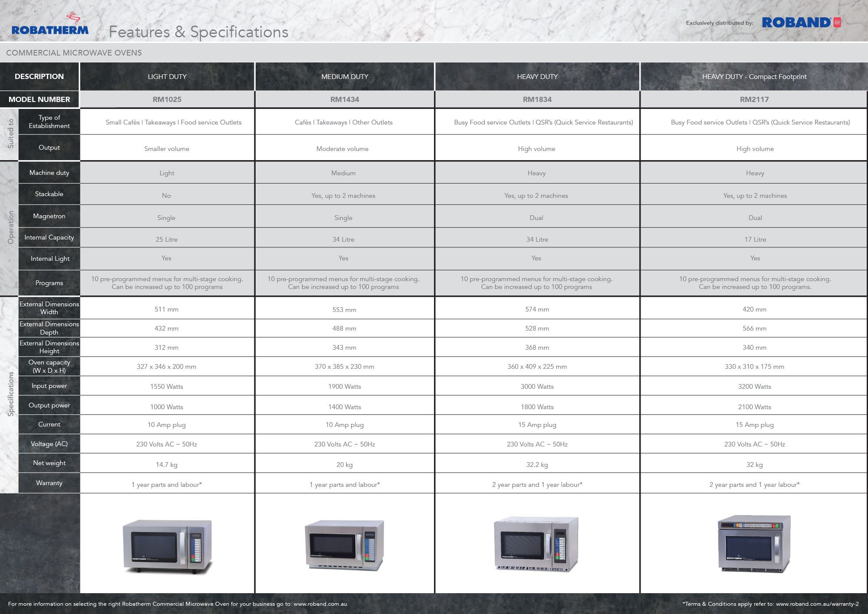Click the Magnetron row label
The height and width of the screenshot is (614, 868).
pyautogui.click(x=49, y=216)
